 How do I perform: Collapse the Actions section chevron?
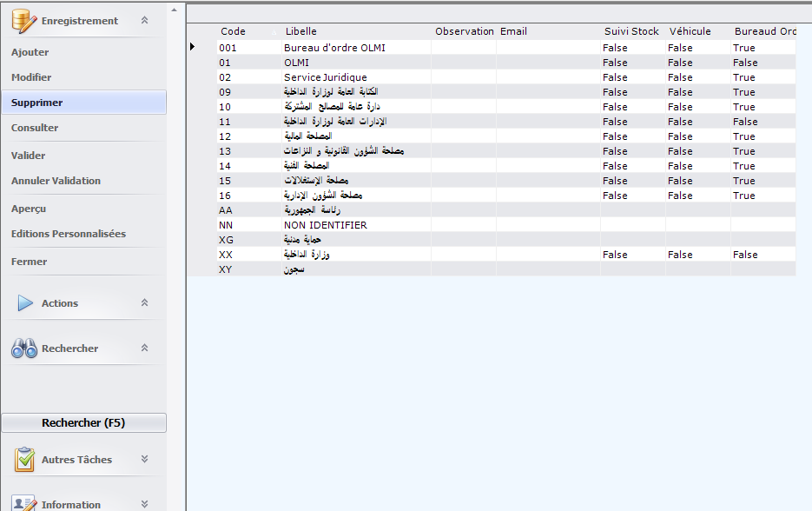(144, 303)
